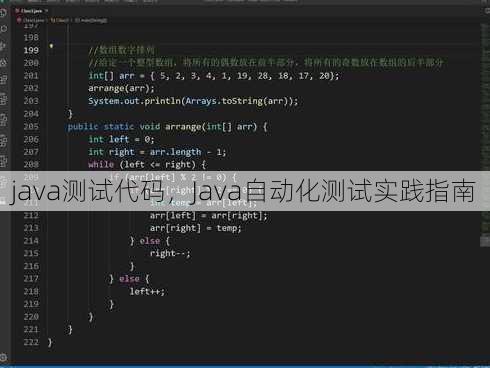Click the file name breadcrumb segment

(32, 20)
